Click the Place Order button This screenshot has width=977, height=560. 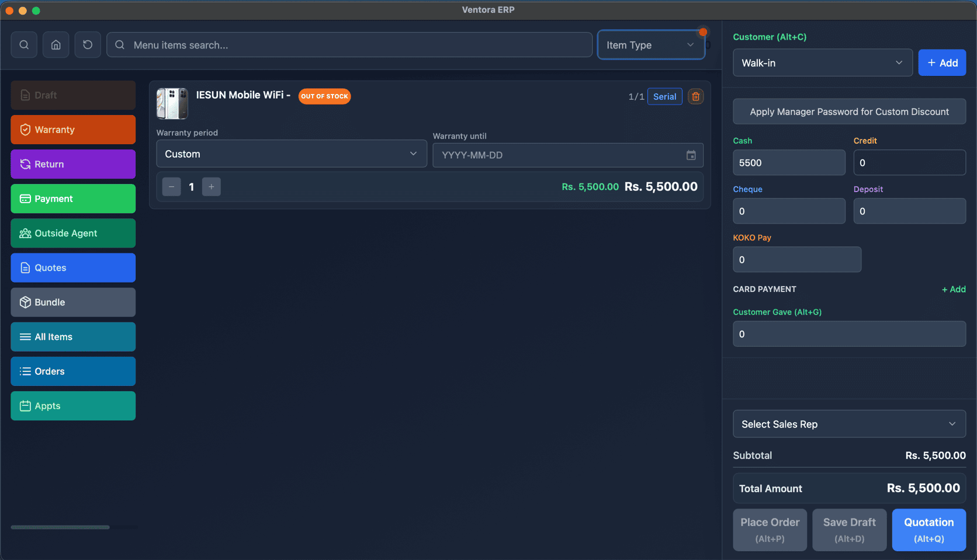click(770, 530)
